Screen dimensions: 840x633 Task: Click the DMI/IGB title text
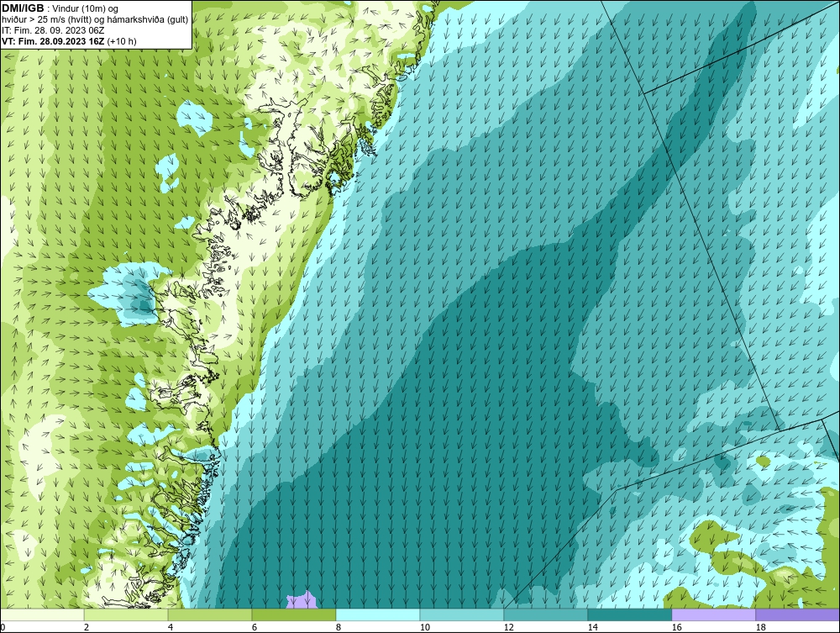pos(23,8)
